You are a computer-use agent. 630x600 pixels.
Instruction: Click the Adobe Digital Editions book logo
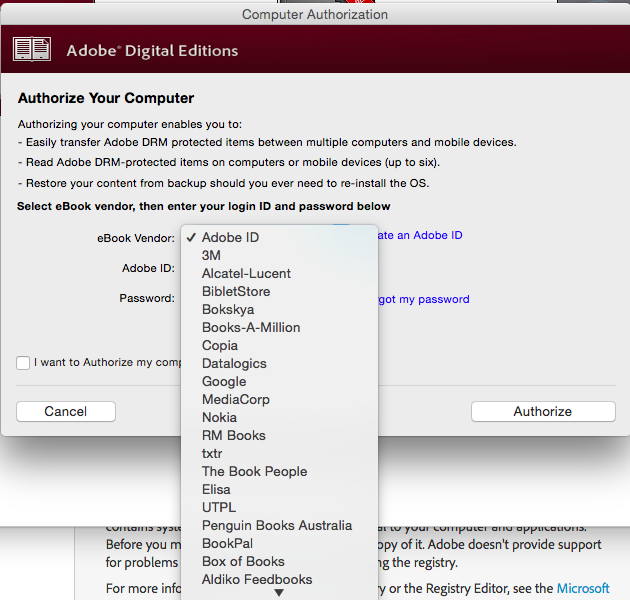[x=32, y=49]
